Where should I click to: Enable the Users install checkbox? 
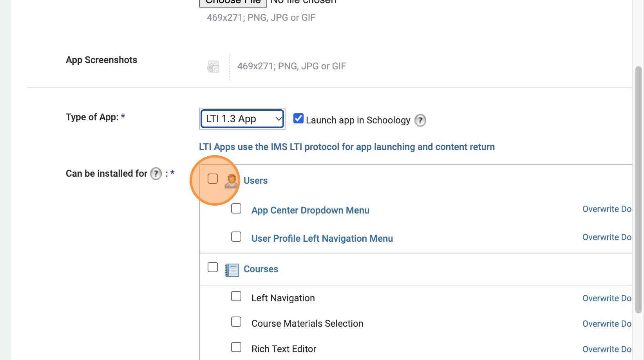tap(213, 179)
